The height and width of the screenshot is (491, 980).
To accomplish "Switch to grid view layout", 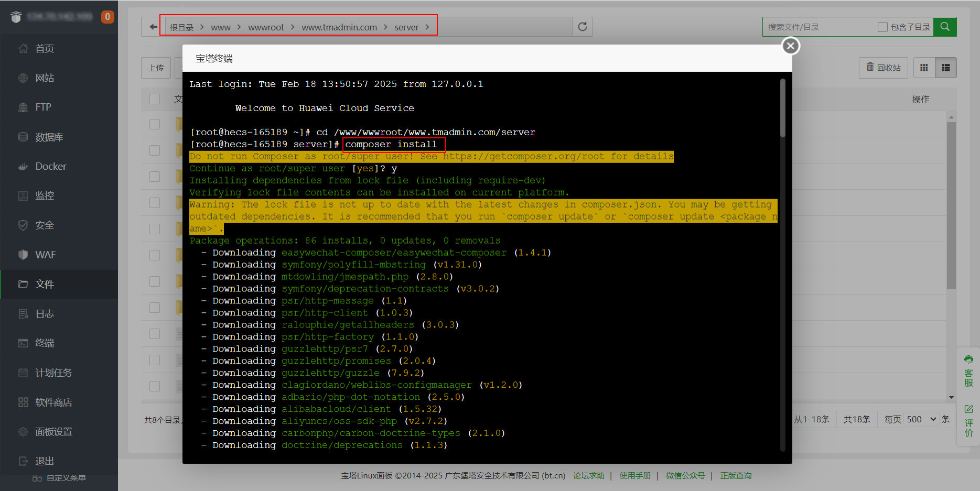I will [924, 68].
